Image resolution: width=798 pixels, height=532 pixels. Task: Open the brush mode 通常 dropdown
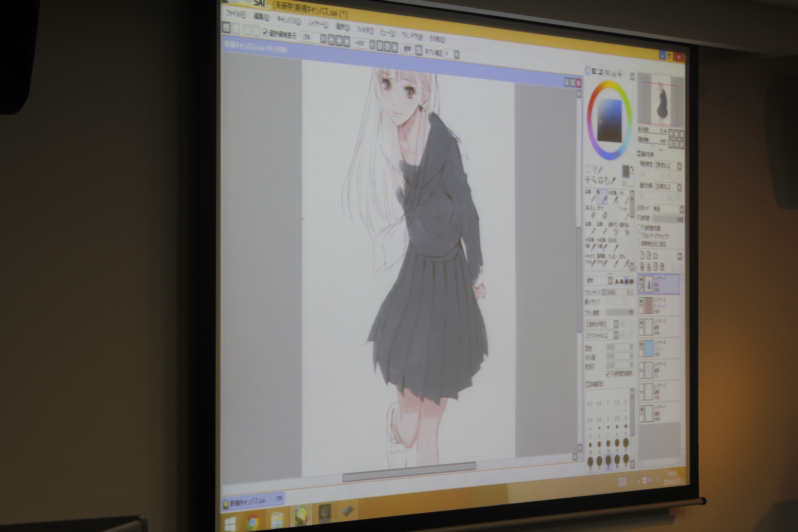pyautogui.click(x=610, y=281)
